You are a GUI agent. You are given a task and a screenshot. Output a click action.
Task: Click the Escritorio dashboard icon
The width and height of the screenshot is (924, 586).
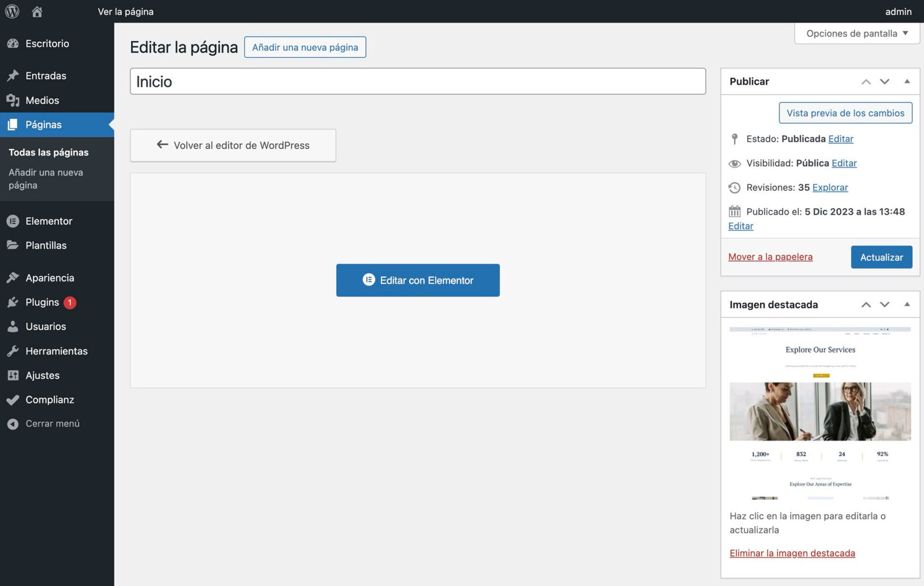pos(13,44)
